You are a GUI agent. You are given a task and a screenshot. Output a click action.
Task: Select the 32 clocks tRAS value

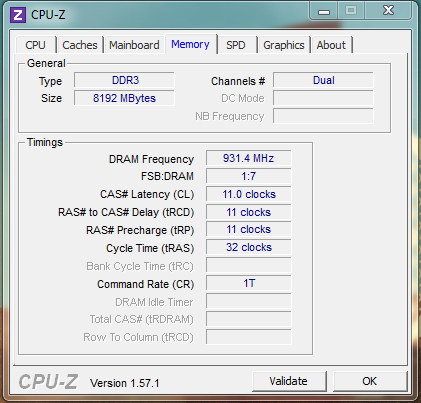point(249,247)
